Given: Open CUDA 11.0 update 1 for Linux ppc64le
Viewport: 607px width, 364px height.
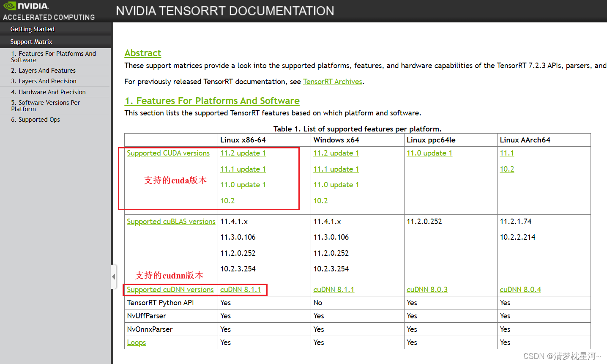Looking at the screenshot, I should point(429,153).
